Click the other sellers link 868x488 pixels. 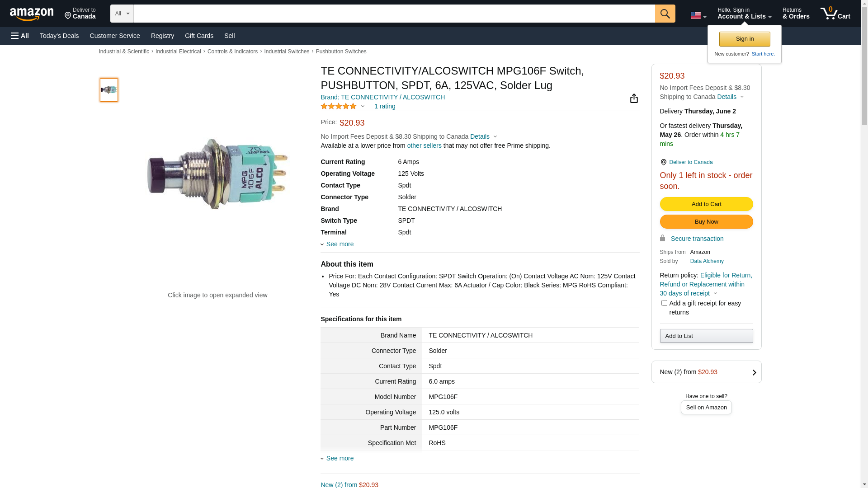(424, 145)
